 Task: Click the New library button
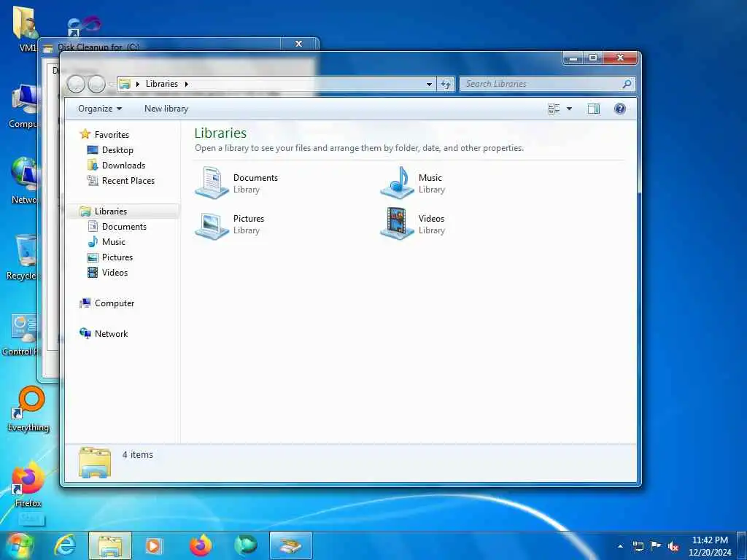(x=166, y=109)
